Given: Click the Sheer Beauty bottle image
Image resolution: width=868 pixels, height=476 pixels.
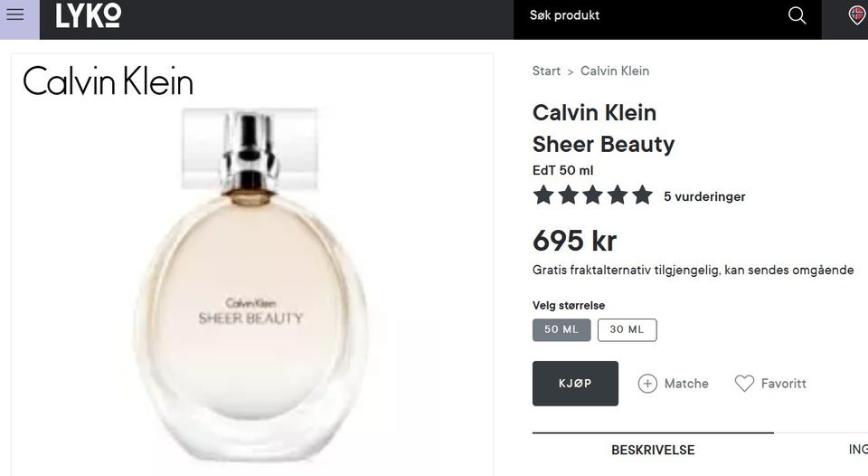Looking at the screenshot, I should 252,285.
